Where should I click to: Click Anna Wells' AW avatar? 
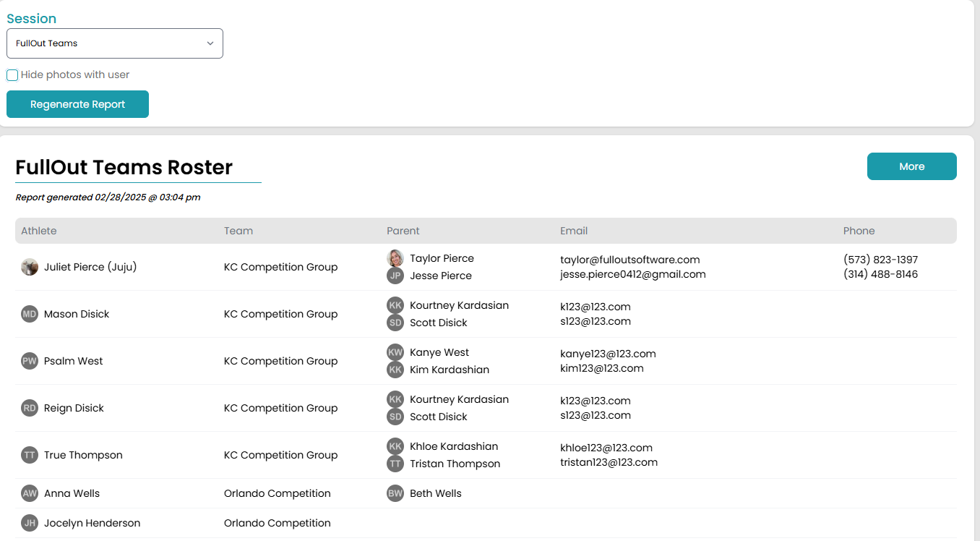30,493
